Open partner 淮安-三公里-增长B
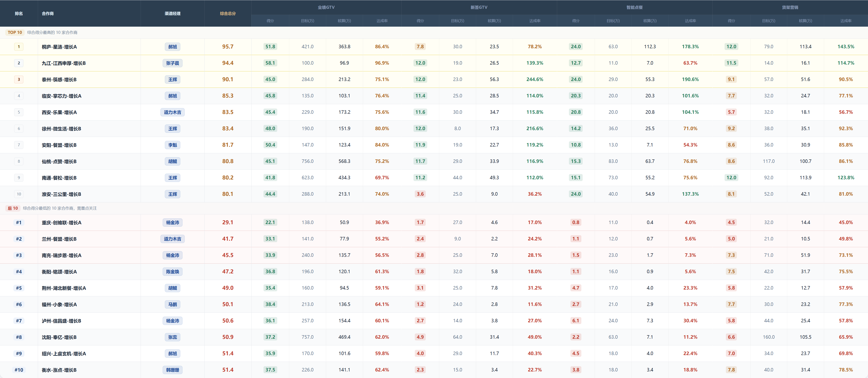The image size is (868, 378). click(61, 194)
